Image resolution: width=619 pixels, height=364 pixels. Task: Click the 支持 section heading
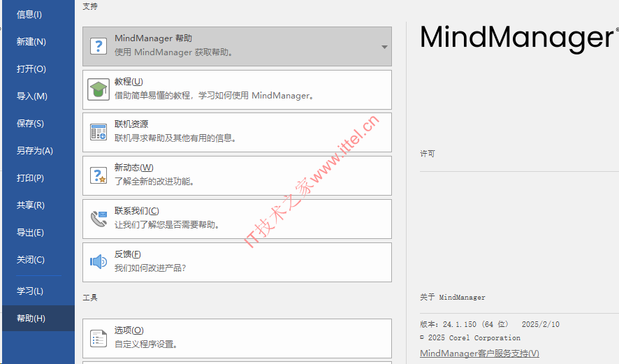90,7
